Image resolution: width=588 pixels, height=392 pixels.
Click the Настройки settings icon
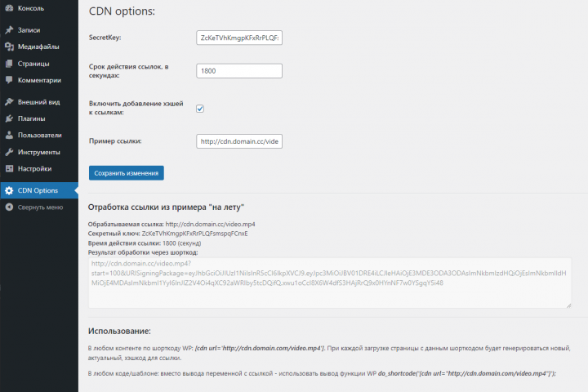pos(8,168)
